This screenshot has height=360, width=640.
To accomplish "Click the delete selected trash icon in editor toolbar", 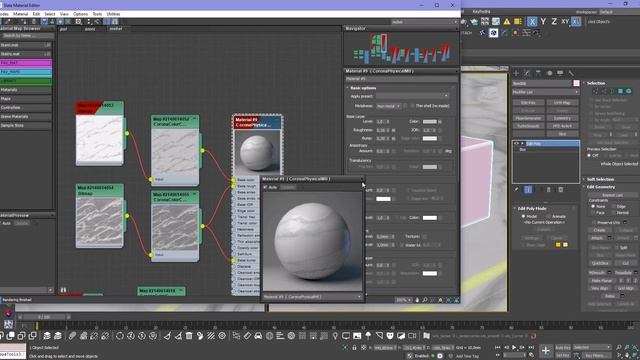I will (x=34, y=22).
